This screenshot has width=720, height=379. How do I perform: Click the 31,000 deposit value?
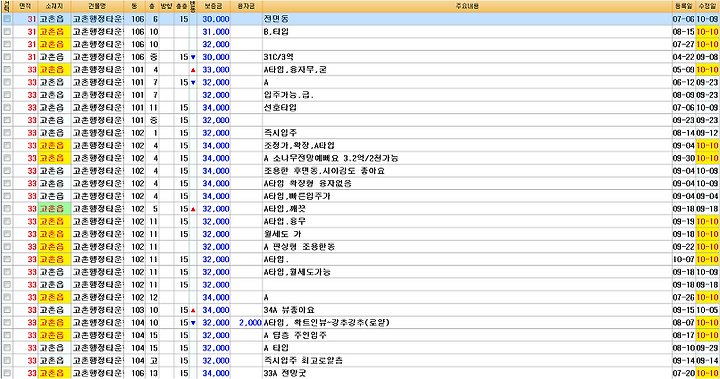point(216,32)
